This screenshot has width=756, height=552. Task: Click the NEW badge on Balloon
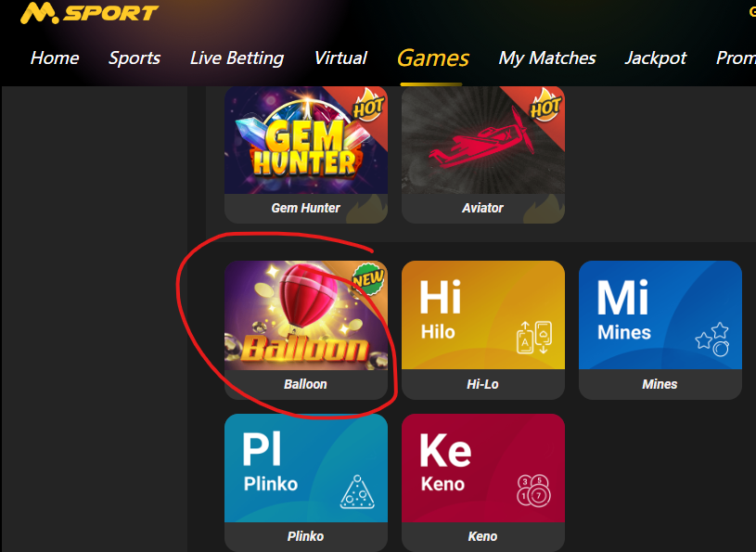coord(368,279)
